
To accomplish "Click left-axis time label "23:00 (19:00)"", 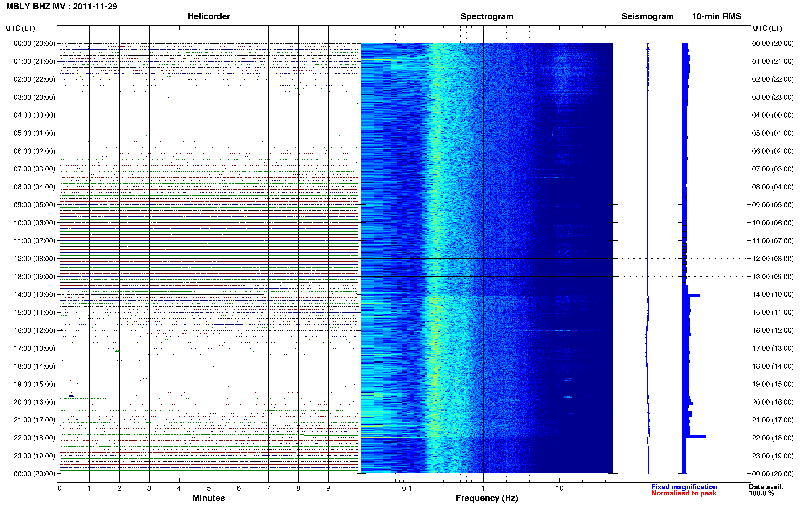I will click(x=34, y=456).
